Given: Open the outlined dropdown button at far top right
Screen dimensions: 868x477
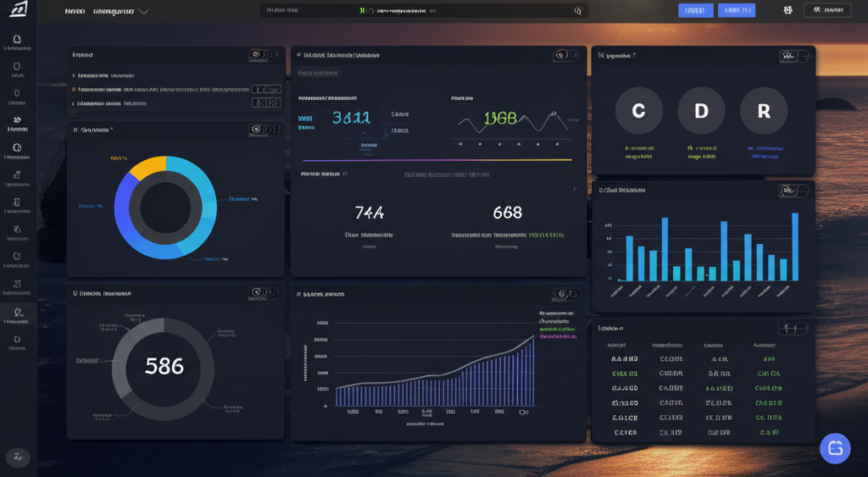Looking at the screenshot, I should pyautogui.click(x=827, y=10).
